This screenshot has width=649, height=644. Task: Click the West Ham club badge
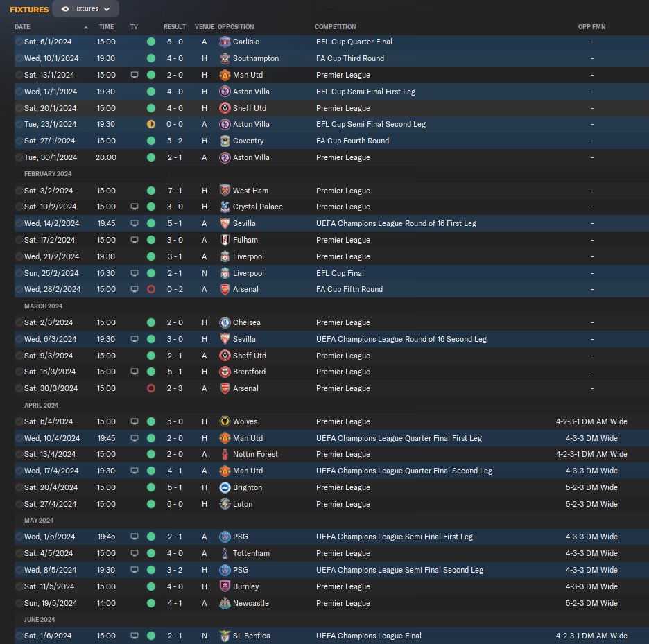225,191
